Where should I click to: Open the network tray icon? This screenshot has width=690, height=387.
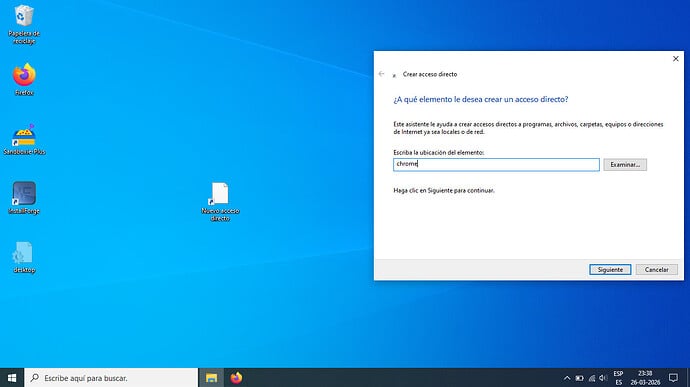(592, 378)
